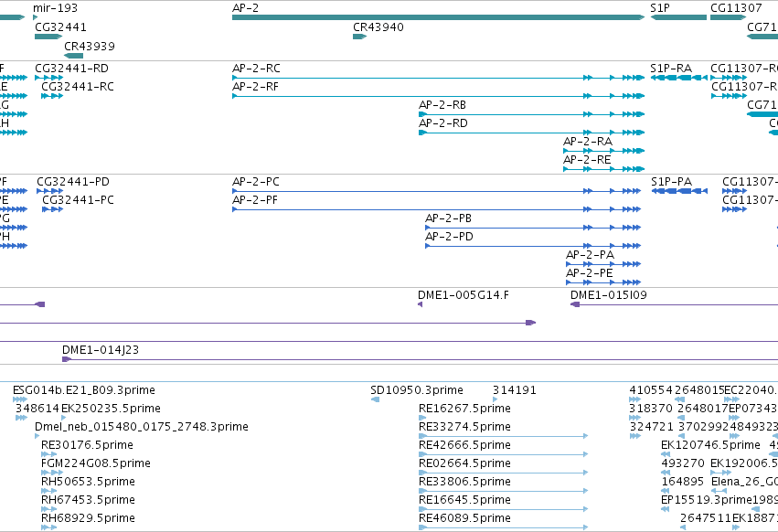Select EST RE33806.5prime

pyautogui.click(x=504, y=491)
